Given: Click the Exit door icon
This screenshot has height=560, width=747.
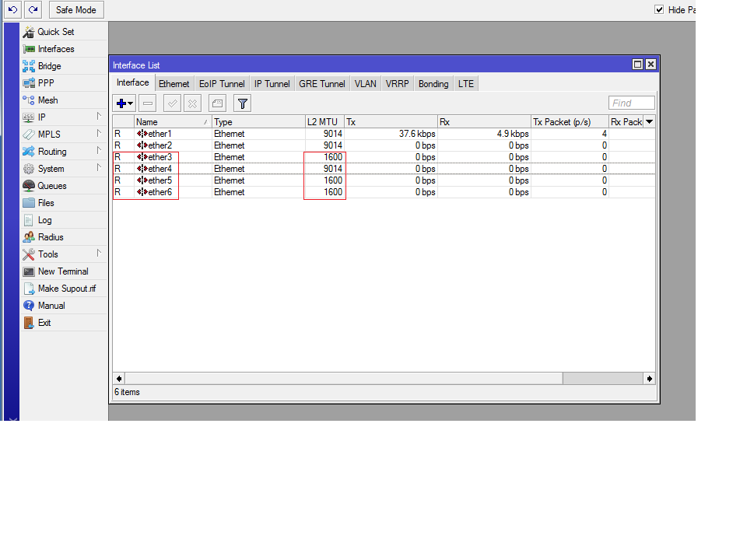Looking at the screenshot, I should coord(29,323).
